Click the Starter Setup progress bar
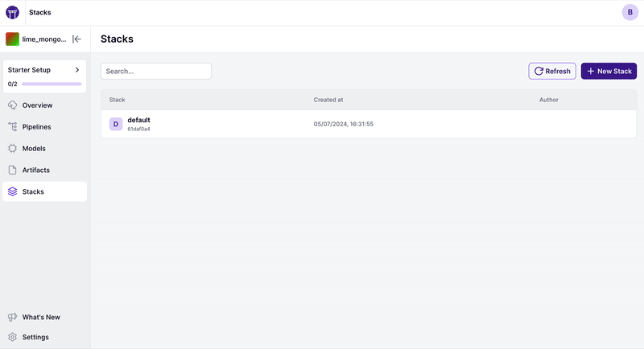Viewport: 644px width, 349px height. tap(52, 84)
